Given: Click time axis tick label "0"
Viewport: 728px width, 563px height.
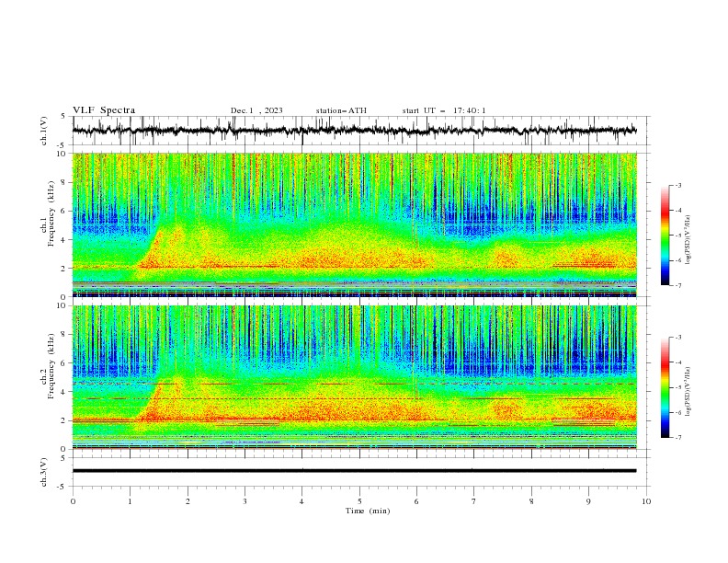Looking at the screenshot, I should click(73, 501).
